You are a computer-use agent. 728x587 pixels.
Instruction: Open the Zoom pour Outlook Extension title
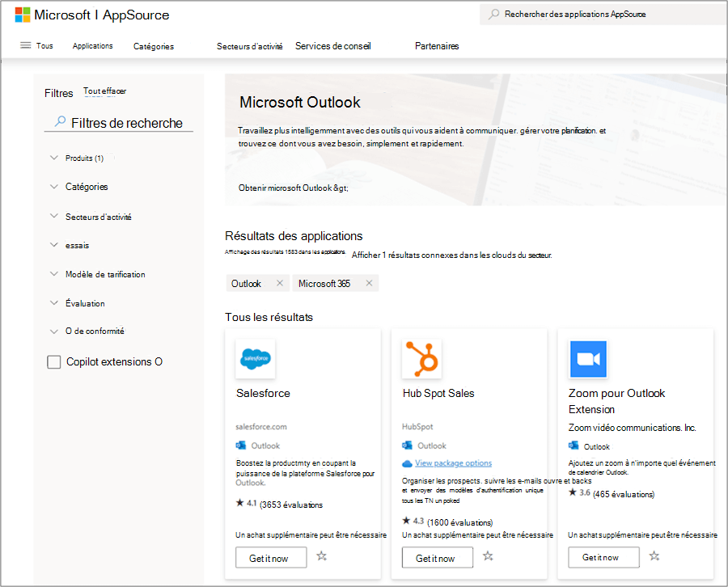[x=616, y=401]
